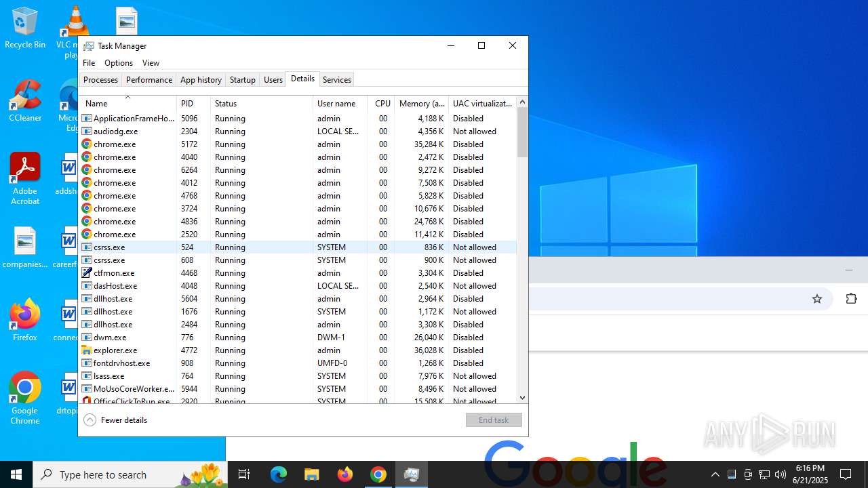The height and width of the screenshot is (488, 868).
Task: Switch to the Users tab
Action: tap(273, 80)
